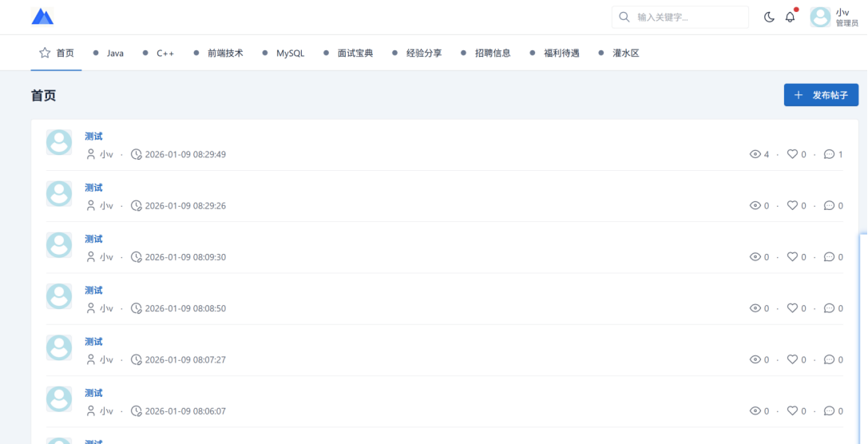Click the views eye icon on 08:29:26 post

point(755,205)
